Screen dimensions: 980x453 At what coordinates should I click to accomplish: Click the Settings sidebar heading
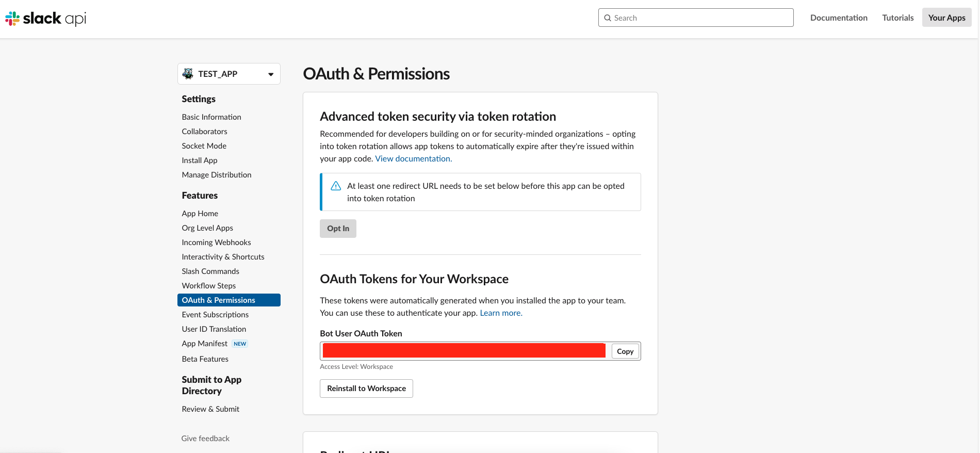pyautogui.click(x=199, y=99)
